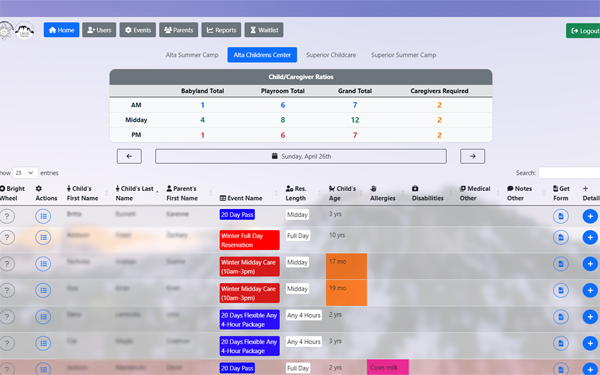Click Midday Grand Total value 12

pyautogui.click(x=355, y=120)
